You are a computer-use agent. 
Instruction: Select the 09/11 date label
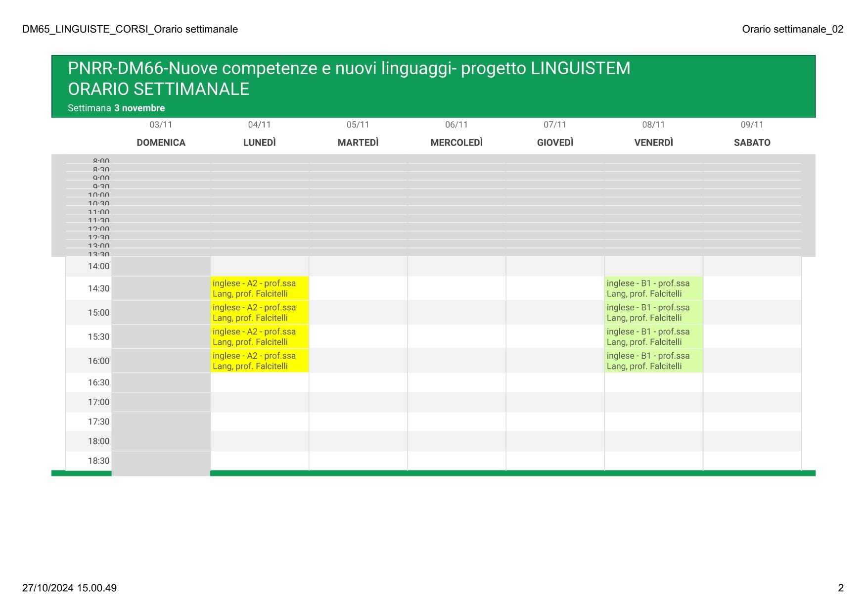point(752,125)
